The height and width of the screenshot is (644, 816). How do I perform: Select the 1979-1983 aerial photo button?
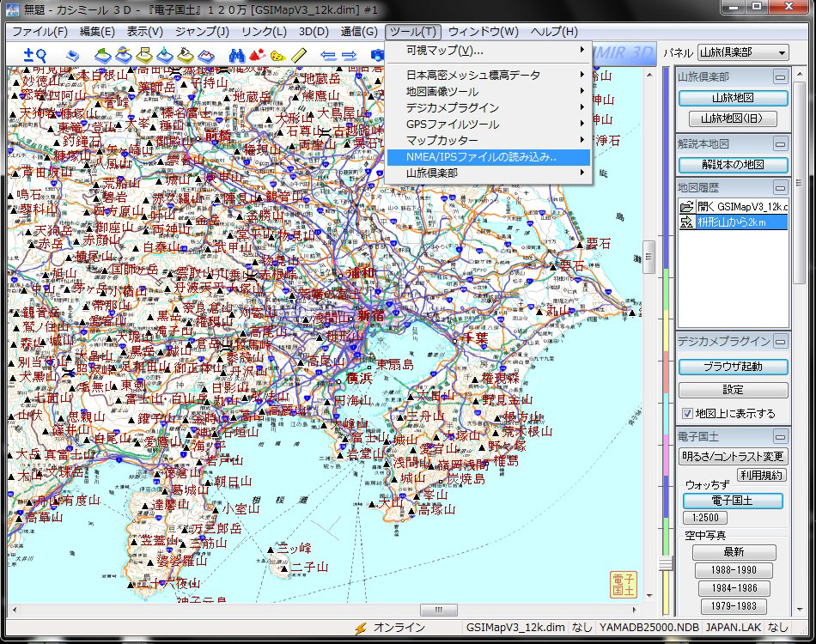click(x=734, y=606)
